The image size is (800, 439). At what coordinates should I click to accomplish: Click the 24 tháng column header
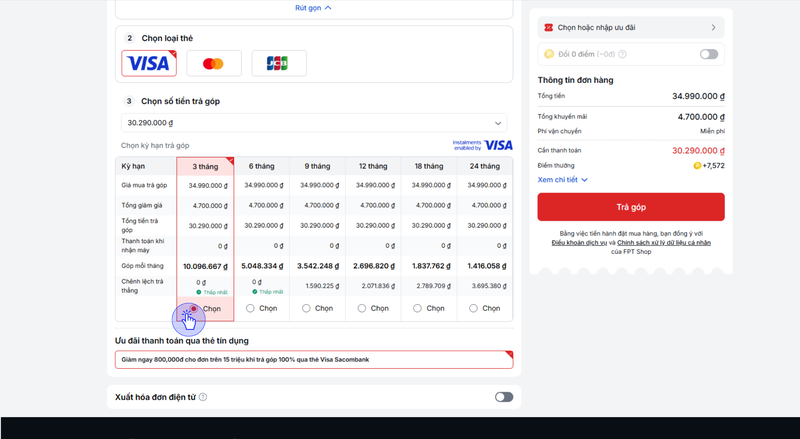[485, 166]
